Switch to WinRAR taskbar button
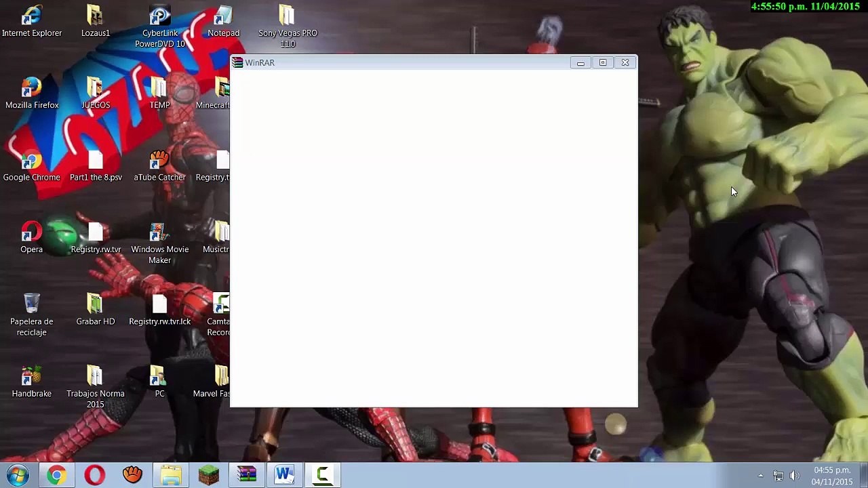 (246, 475)
